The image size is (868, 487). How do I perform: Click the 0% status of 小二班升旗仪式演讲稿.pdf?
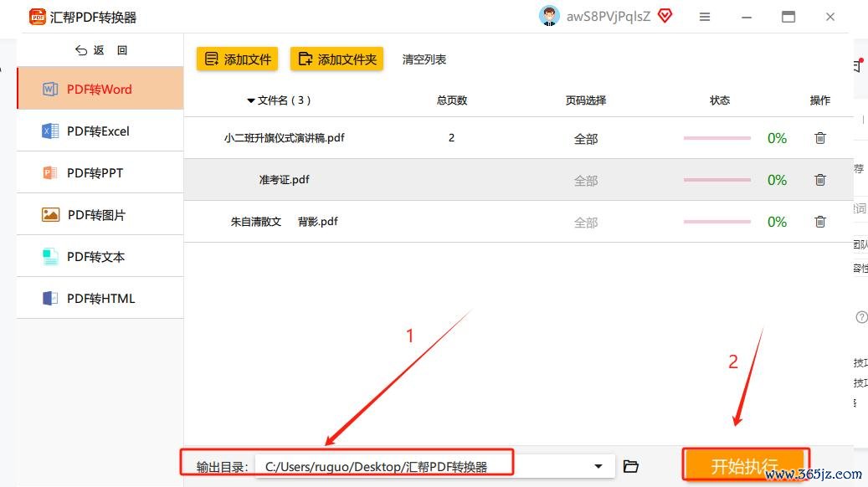pyautogui.click(x=777, y=138)
